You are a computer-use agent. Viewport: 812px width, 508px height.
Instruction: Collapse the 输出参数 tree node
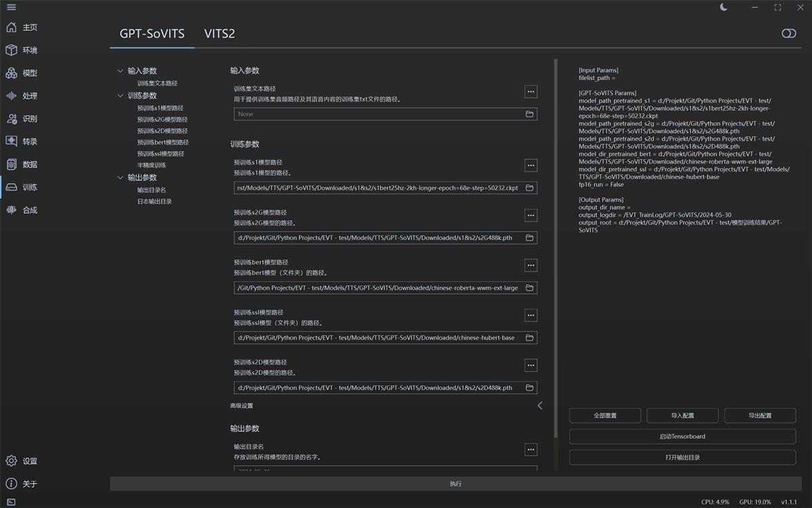[120, 177]
